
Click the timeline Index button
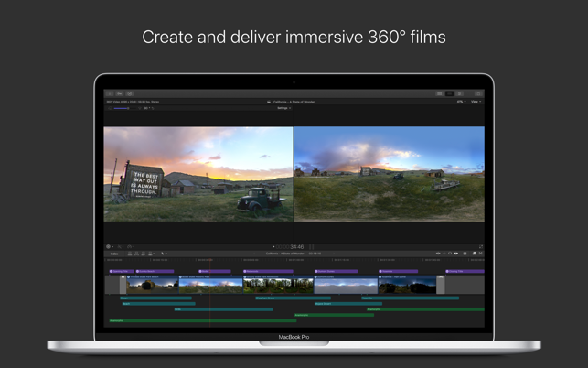coord(113,254)
